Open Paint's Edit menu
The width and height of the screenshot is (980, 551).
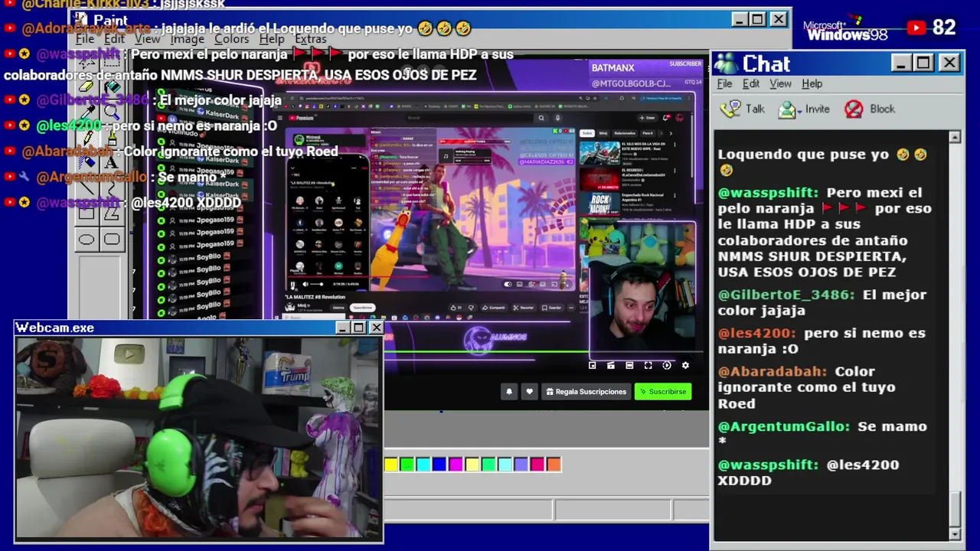[114, 39]
